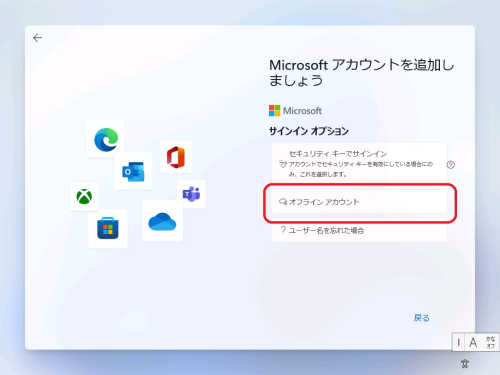Click the OneDrive cloud icon
This screenshot has width=500, height=375.
tap(162, 222)
